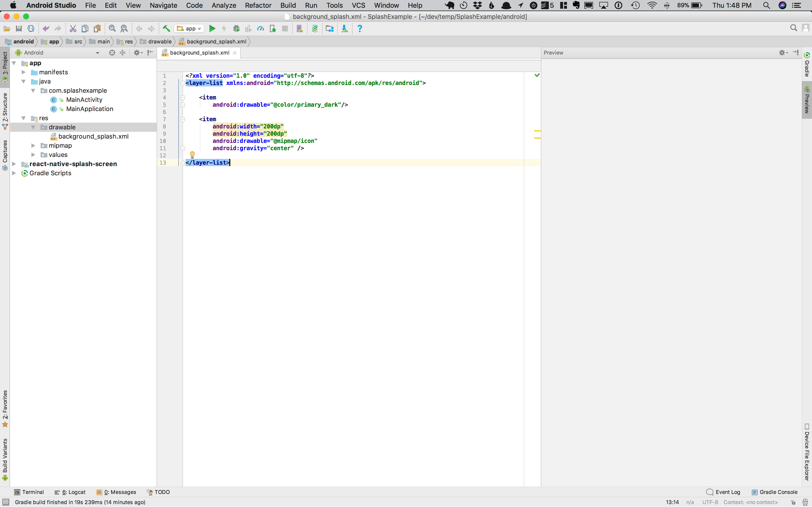812x507 pixels.
Task: Open SDK Manager download icon
Action: point(345,29)
